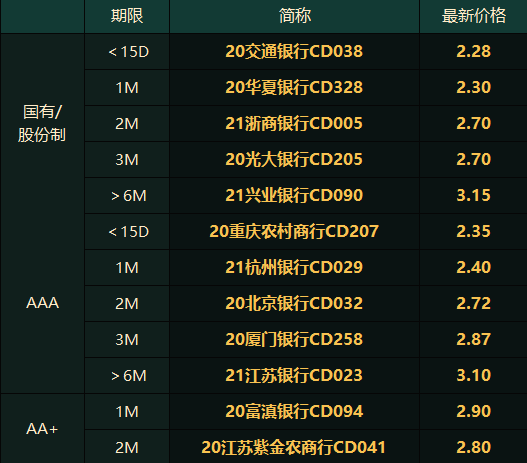This screenshot has width=527, height=463.
Task: Click 20北京银行CD032 bond name
Action: click(x=294, y=303)
